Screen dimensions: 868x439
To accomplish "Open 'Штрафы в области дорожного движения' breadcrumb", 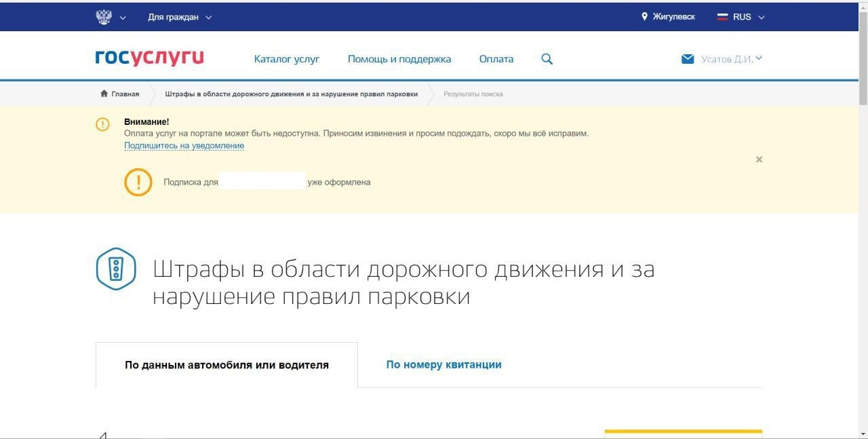I will click(x=292, y=94).
